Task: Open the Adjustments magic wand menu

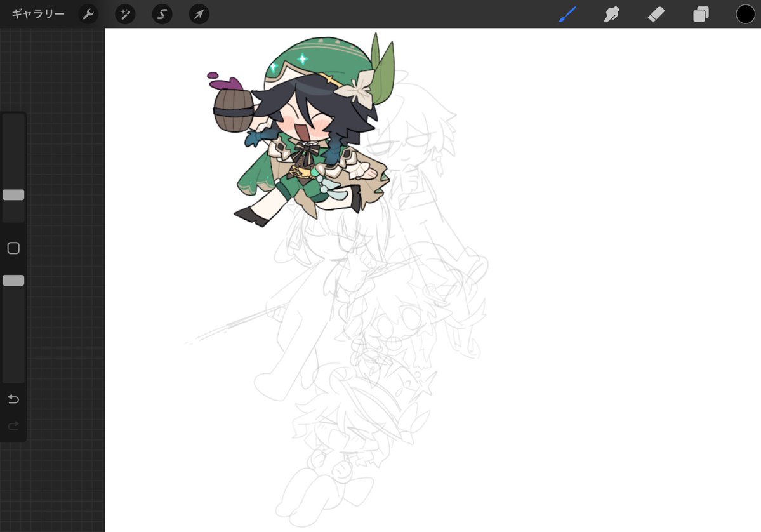Action: (125, 14)
